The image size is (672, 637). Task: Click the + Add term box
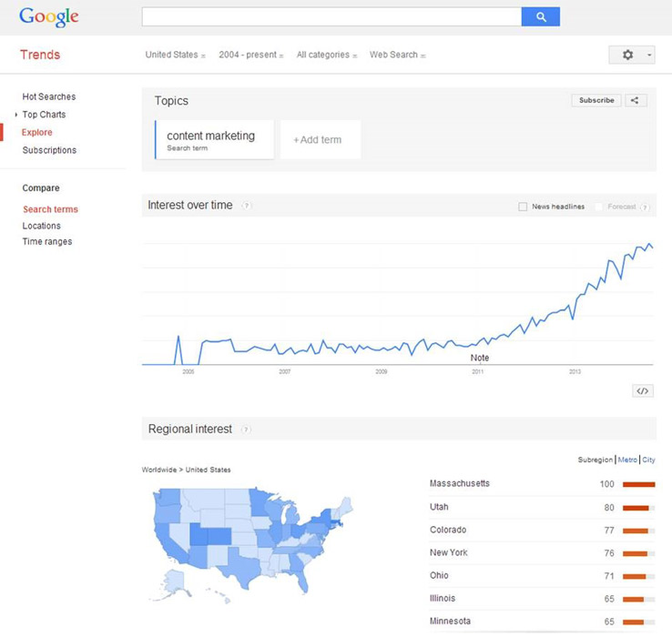(x=321, y=139)
